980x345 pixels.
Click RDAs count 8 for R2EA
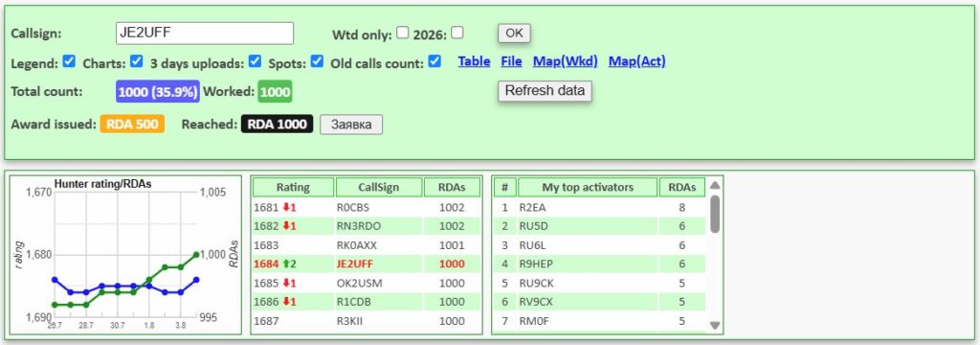pos(681,208)
